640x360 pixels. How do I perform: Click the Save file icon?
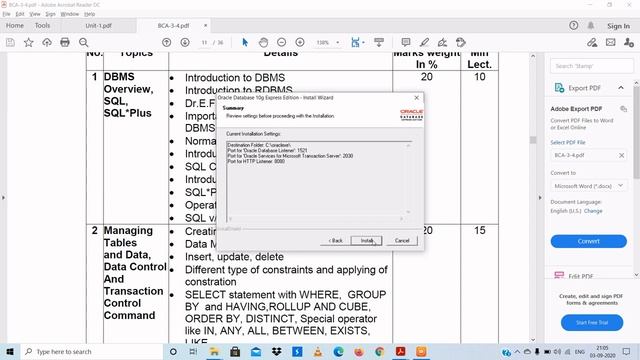pyautogui.click(x=10, y=42)
